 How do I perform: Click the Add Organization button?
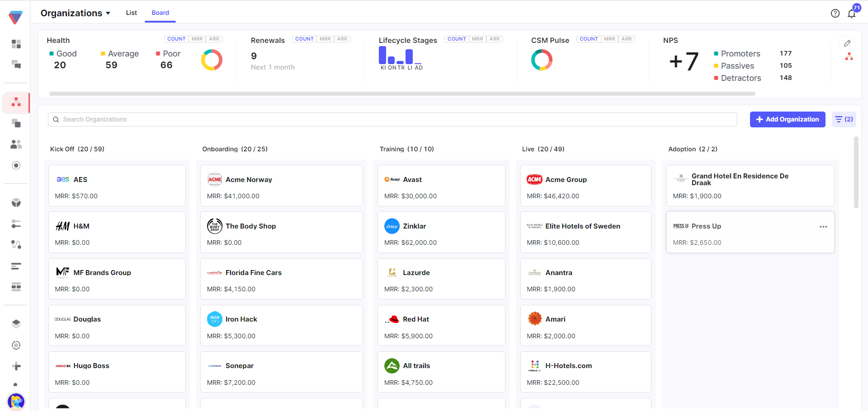coord(788,119)
